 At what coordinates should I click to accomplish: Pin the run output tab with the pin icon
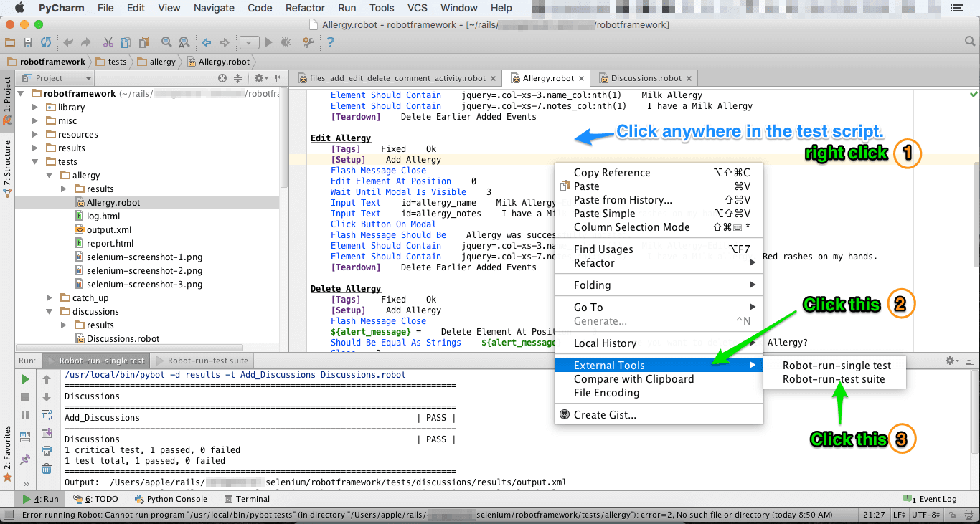24,457
